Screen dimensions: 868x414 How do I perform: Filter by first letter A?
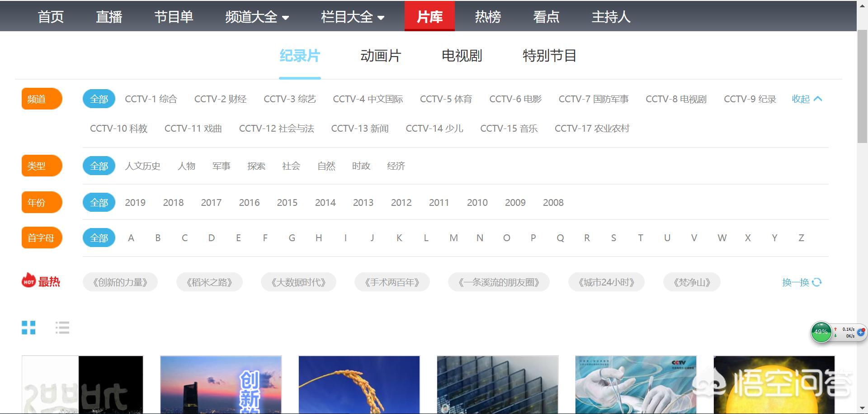tap(131, 238)
